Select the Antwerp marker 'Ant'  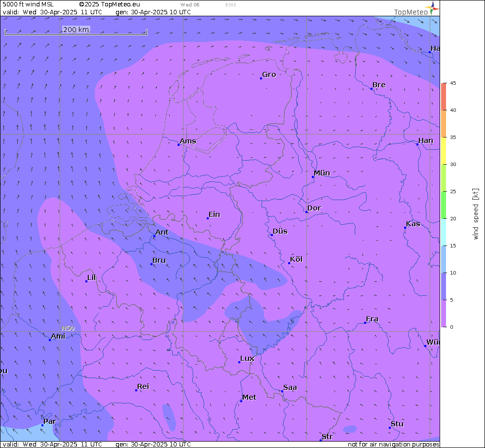[x=154, y=236]
